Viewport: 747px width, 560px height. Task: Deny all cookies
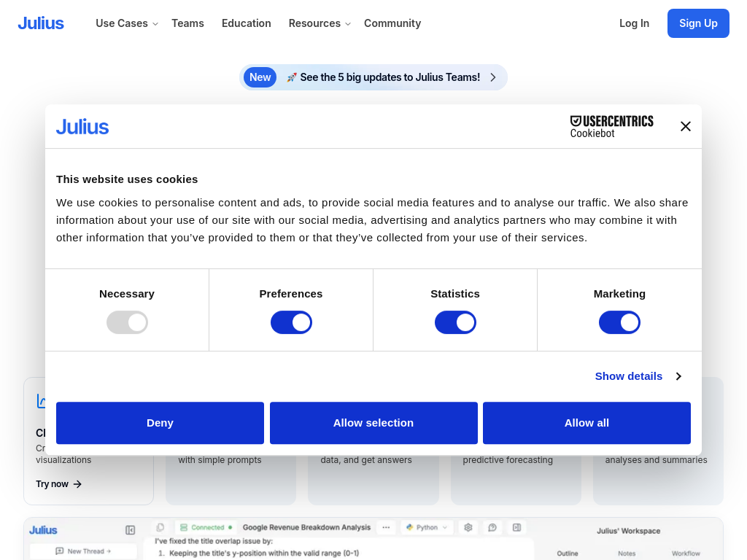coord(160,423)
